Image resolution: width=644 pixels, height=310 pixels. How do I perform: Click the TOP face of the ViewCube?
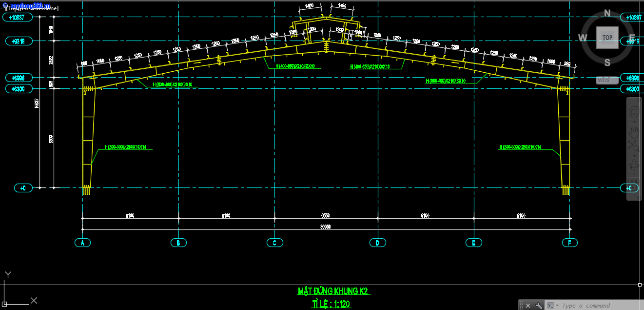607,38
